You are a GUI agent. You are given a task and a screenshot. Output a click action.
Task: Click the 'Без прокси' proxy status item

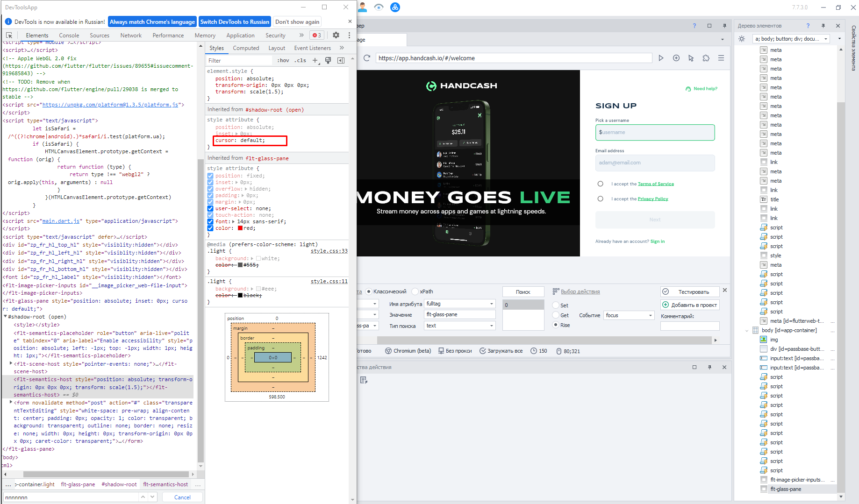(x=455, y=351)
